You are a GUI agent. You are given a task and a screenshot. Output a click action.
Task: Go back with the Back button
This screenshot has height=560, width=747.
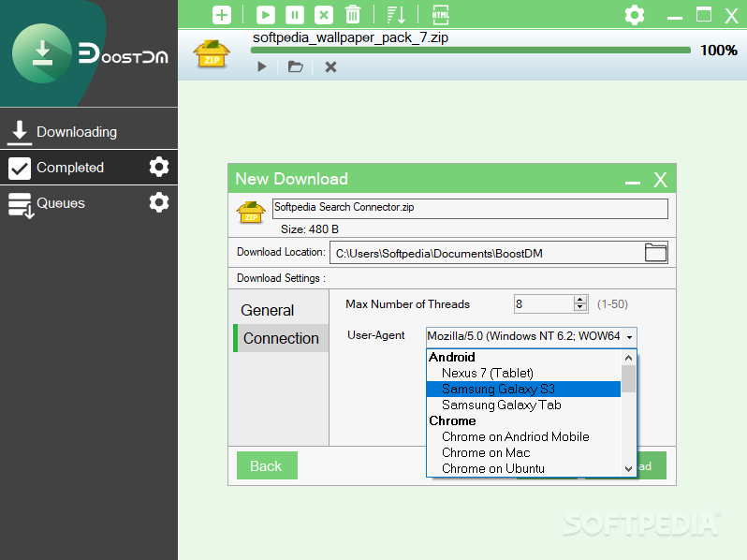tap(267, 465)
